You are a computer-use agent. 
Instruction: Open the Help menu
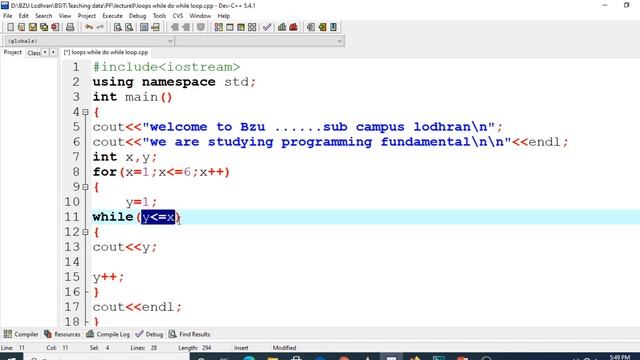coord(224,16)
